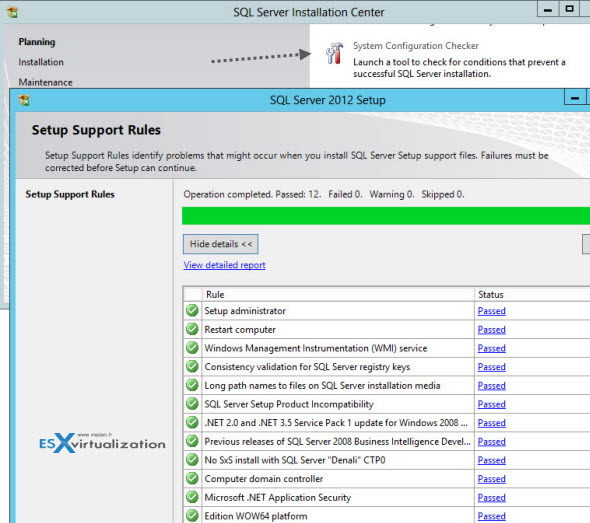Click check icon for .NET Application Security
The image size is (590, 523).
(192, 497)
